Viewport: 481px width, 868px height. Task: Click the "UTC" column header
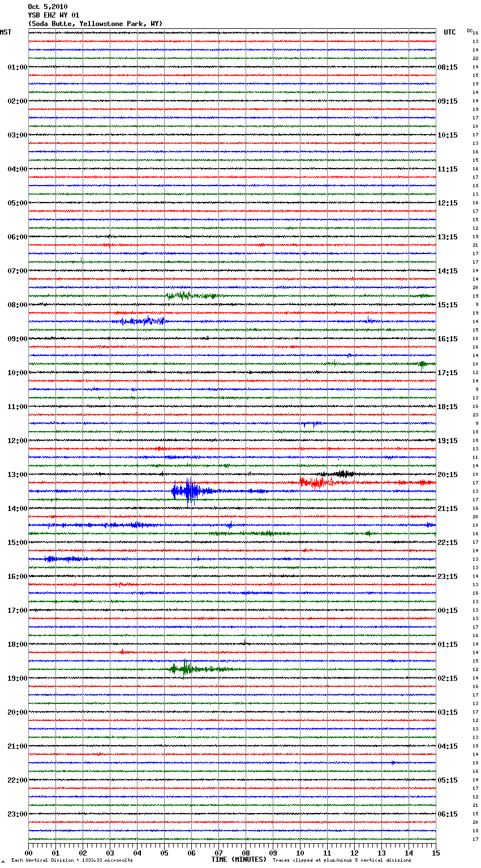(x=450, y=32)
